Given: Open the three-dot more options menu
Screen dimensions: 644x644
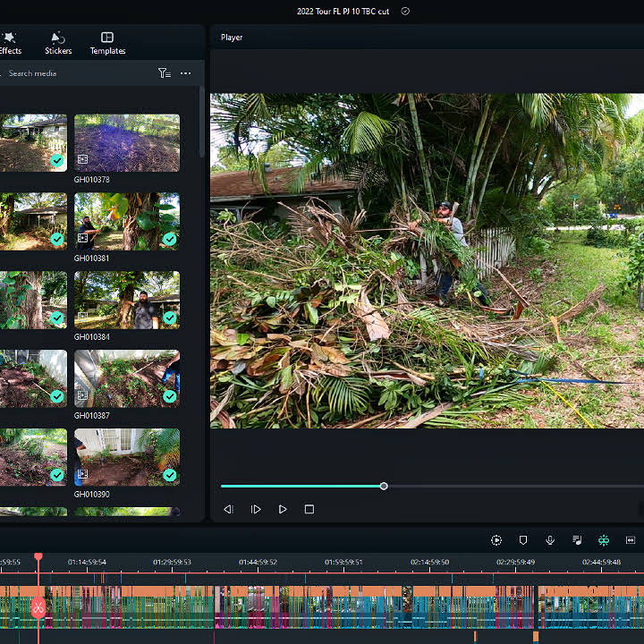Looking at the screenshot, I should tap(185, 73).
